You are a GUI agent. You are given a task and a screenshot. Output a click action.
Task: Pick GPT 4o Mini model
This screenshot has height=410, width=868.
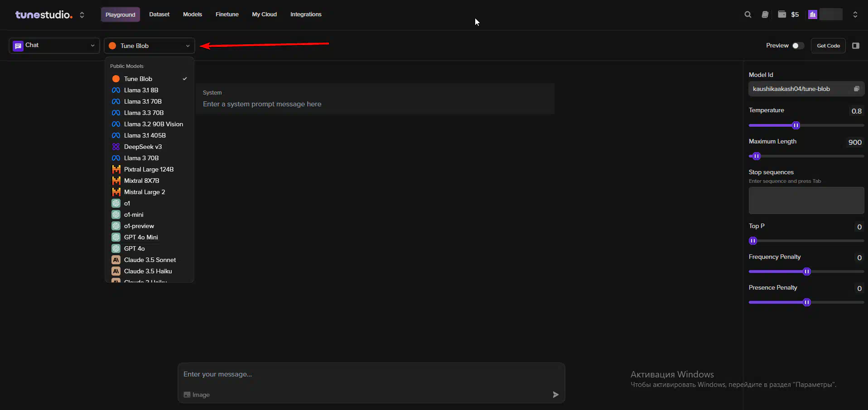coord(149,237)
